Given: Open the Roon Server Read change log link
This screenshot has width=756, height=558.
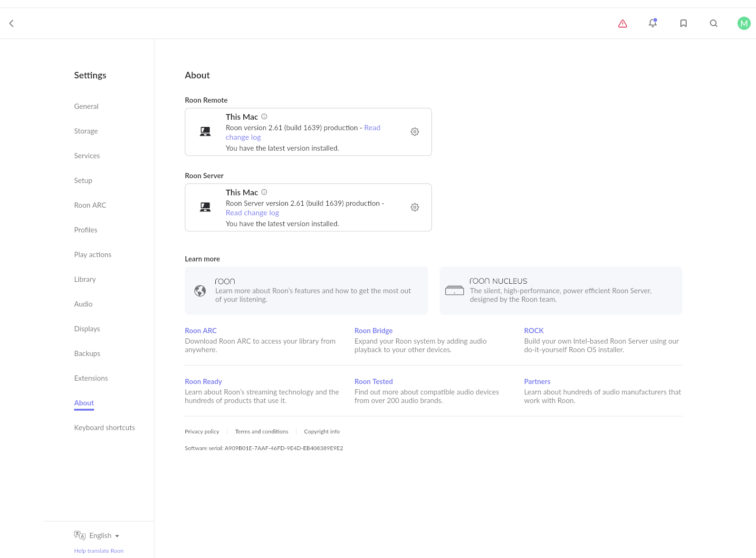Looking at the screenshot, I should pos(252,213).
